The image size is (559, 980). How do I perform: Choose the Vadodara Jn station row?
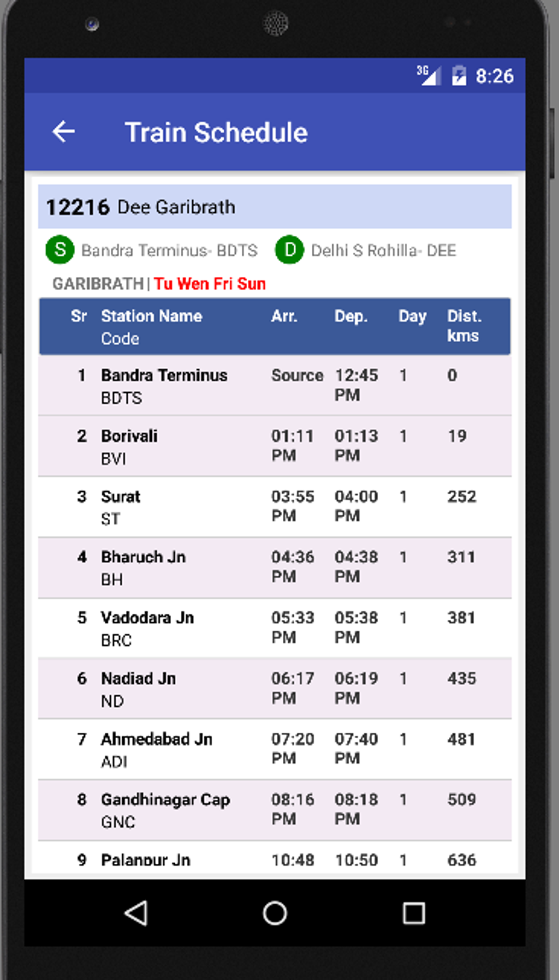tap(274, 628)
